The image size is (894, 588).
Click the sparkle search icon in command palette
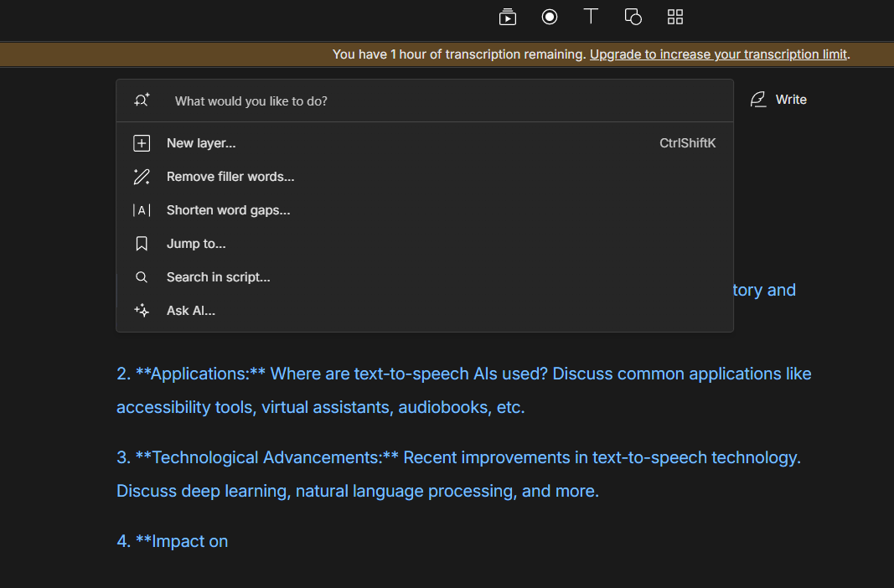tap(142, 101)
